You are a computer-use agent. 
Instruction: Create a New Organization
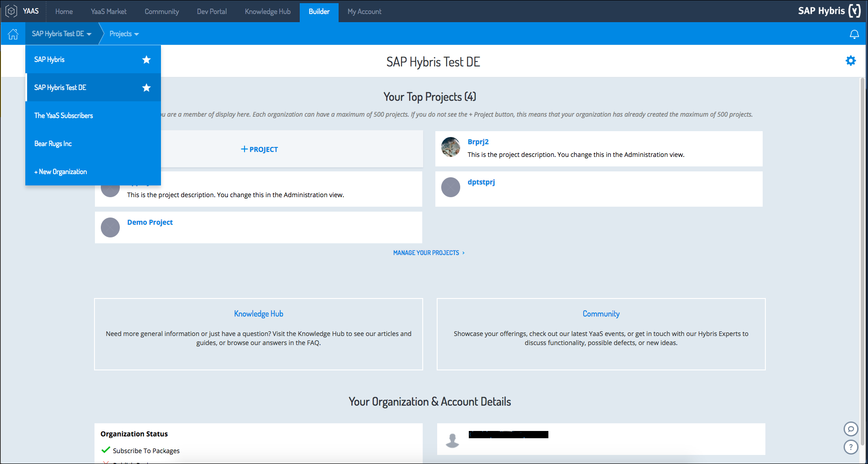61,172
